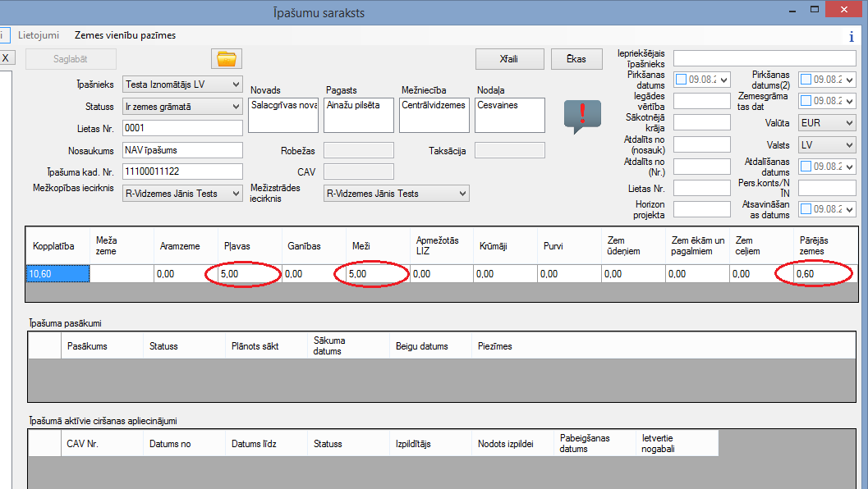Click the Xfaili button
The image size is (868, 489).
(509, 59)
